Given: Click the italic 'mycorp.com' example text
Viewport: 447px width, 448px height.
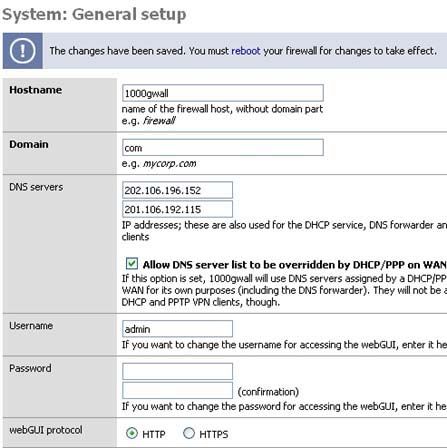Looking at the screenshot, I should click(170, 164).
